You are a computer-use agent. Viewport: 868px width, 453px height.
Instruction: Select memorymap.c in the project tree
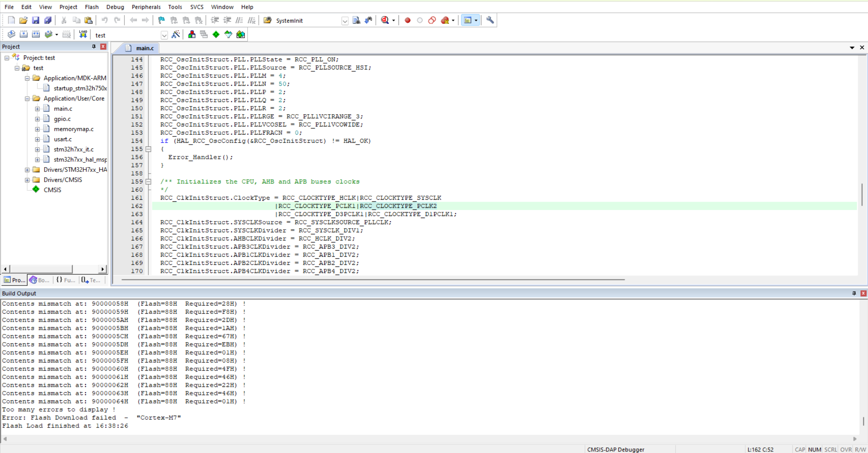pyautogui.click(x=74, y=129)
